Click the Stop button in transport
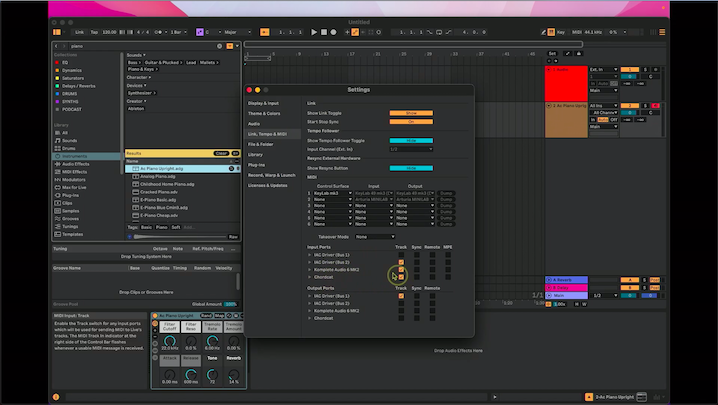The height and width of the screenshot is (405, 718). (x=324, y=32)
